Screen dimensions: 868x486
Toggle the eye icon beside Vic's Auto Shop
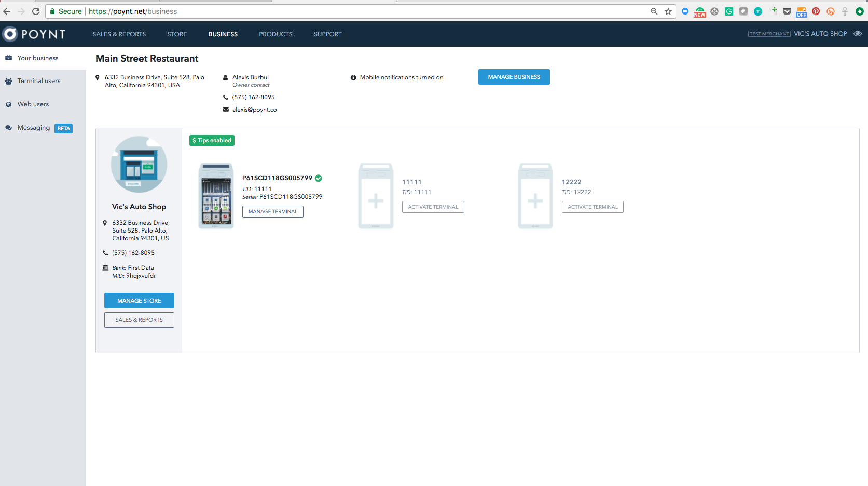pyautogui.click(x=858, y=34)
